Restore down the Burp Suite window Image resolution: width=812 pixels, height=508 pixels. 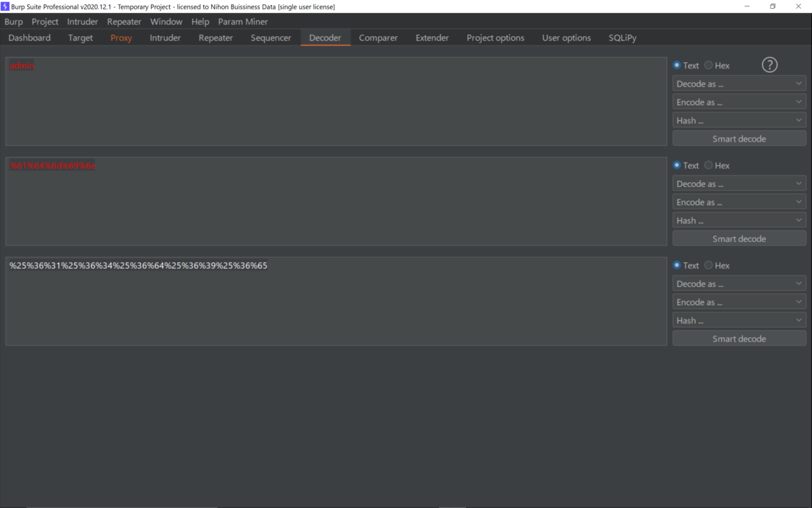click(x=773, y=6)
